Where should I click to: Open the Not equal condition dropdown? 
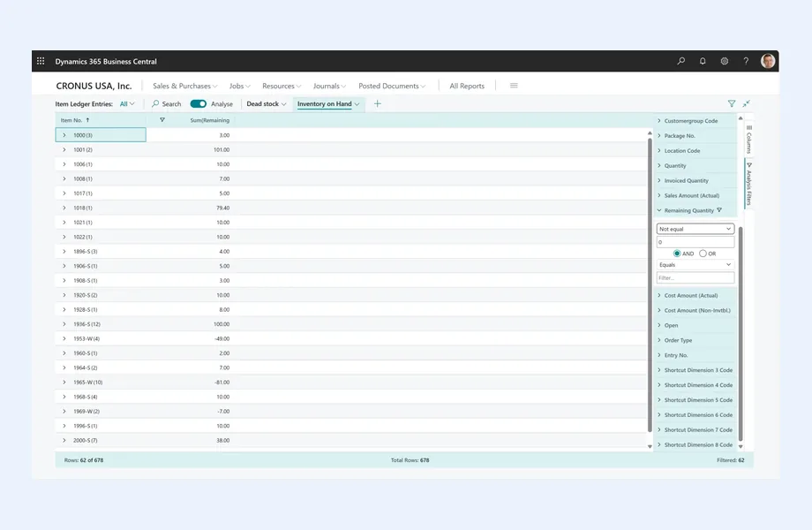[x=695, y=229]
